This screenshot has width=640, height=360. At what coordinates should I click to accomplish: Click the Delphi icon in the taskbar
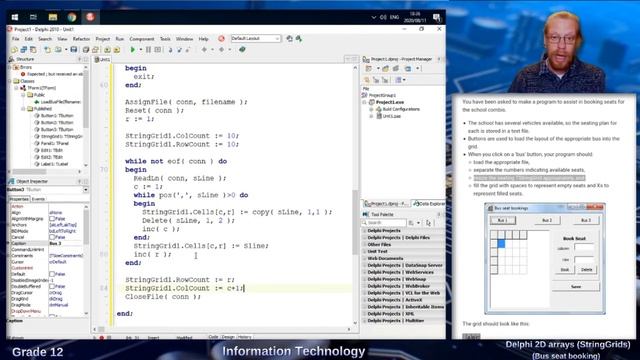coord(90,17)
